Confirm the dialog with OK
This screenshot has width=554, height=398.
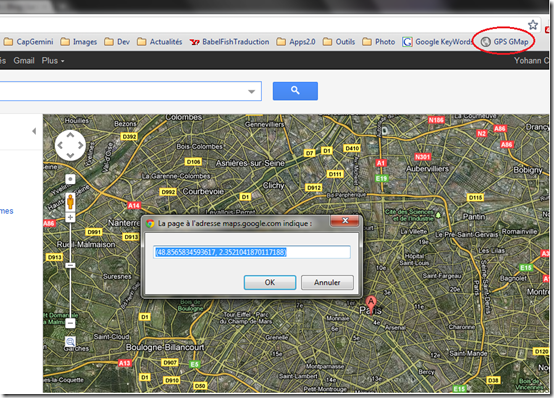click(x=270, y=282)
